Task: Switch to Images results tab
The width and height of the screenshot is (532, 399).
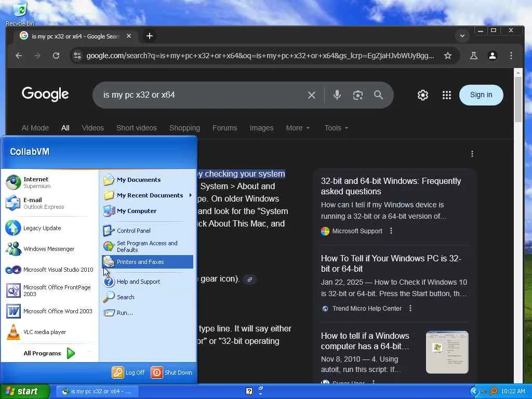Action: click(261, 128)
